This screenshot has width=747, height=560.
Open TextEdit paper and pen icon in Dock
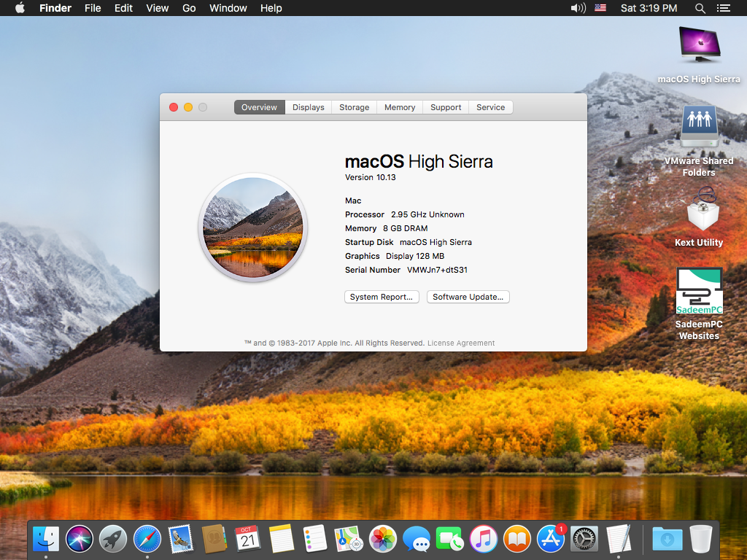pos(619,539)
